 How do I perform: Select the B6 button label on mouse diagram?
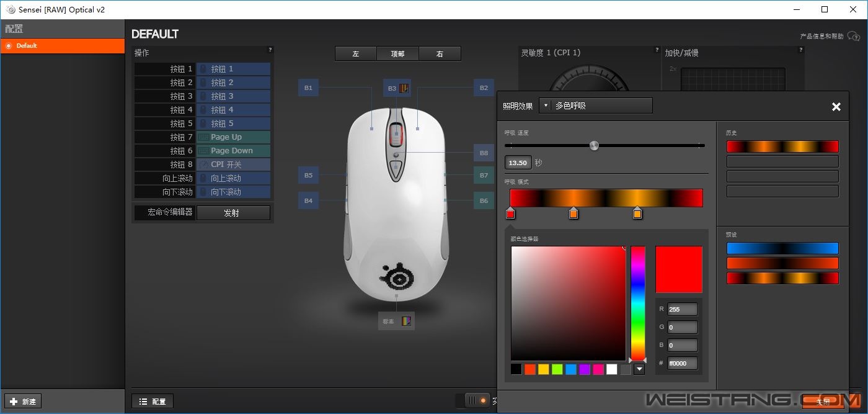point(484,200)
